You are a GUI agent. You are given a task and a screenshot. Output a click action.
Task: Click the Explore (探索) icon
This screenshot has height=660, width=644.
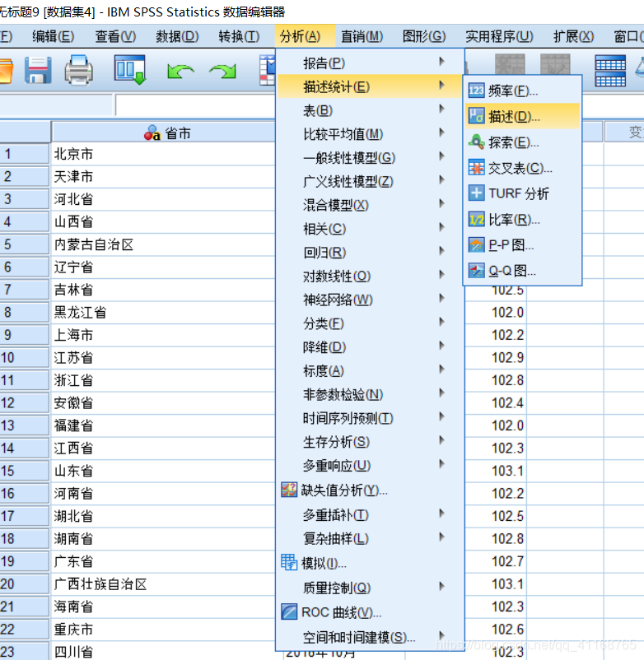tap(476, 142)
